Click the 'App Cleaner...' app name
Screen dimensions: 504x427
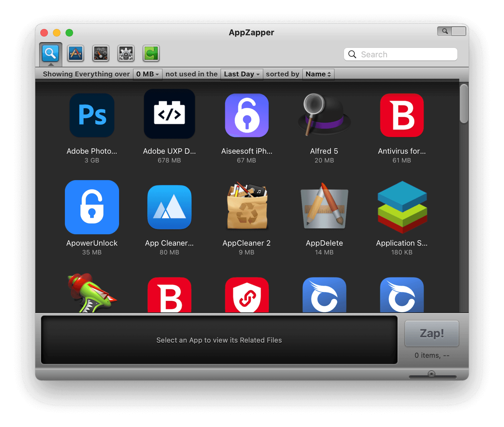click(169, 243)
